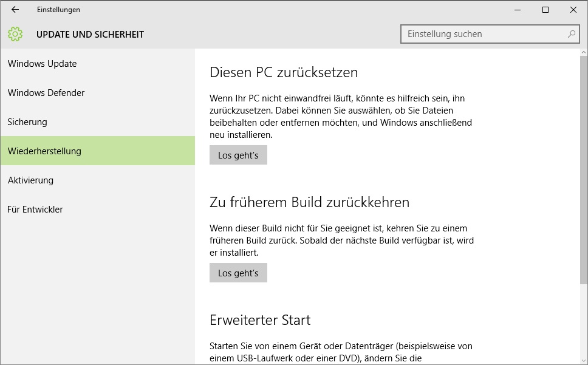Minimize the Einstellungen window

point(518,10)
